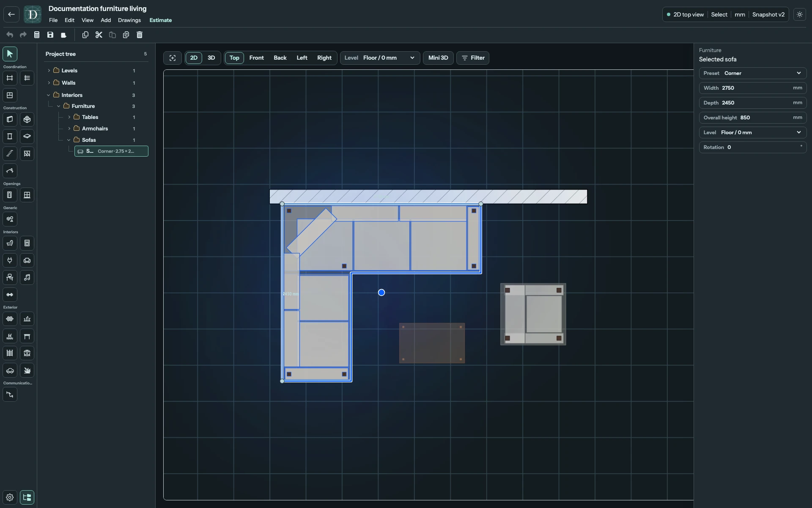Select the sofa furniture tool
Image resolution: width=812 pixels, height=508 pixels.
[x=27, y=260]
